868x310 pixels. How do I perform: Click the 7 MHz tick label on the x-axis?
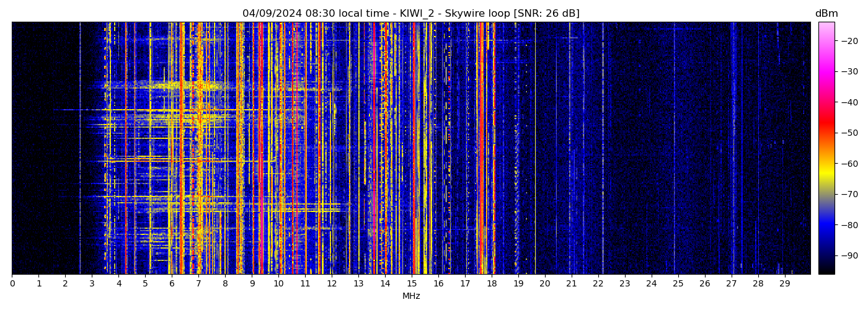pyautogui.click(x=198, y=284)
